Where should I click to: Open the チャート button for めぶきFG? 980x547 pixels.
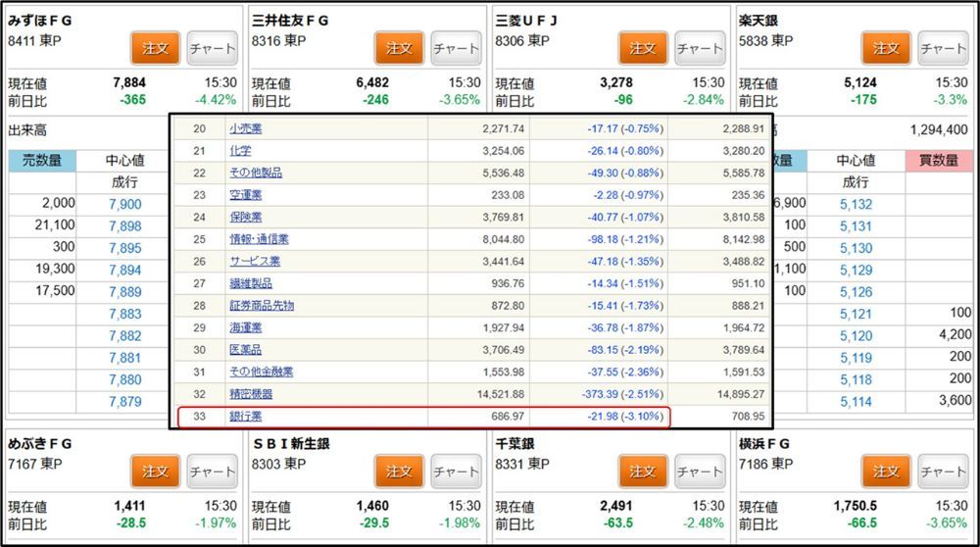213,472
